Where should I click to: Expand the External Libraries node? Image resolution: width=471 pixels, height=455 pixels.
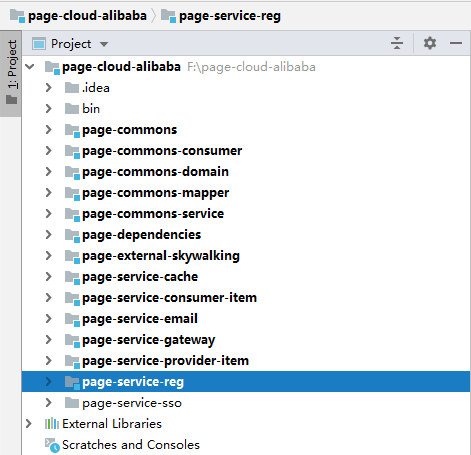coord(29,424)
